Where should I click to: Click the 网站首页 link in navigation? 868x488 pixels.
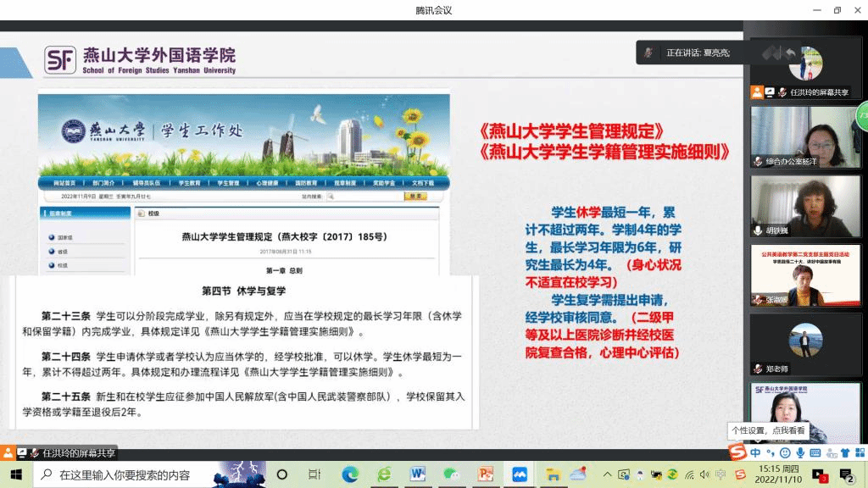tap(64, 183)
